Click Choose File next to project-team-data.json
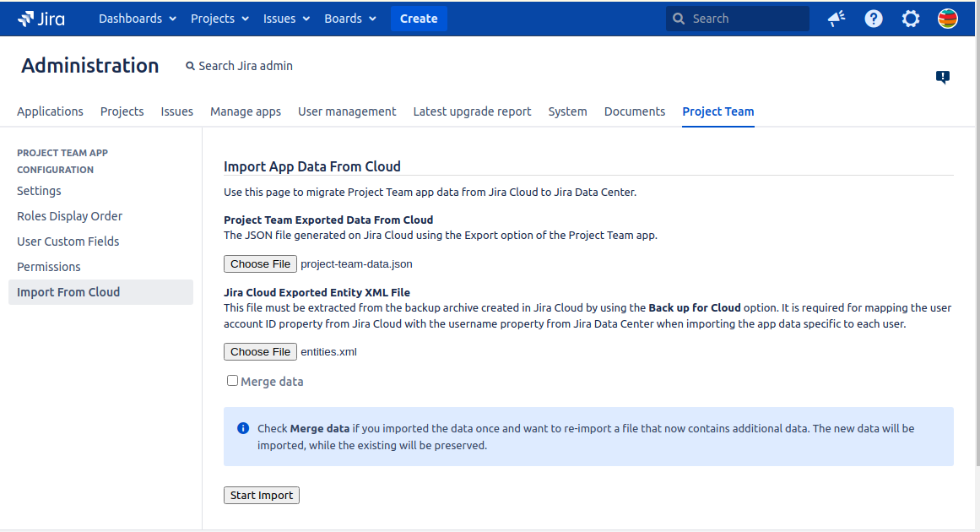The image size is (980, 532). pyautogui.click(x=261, y=264)
